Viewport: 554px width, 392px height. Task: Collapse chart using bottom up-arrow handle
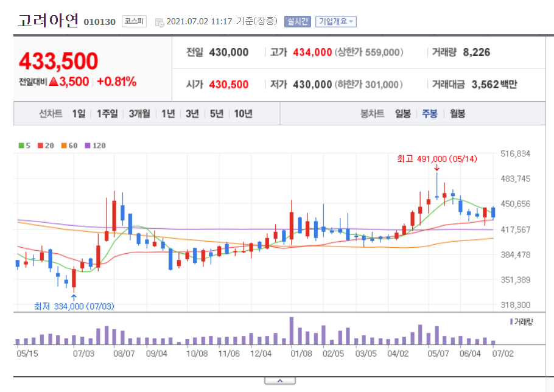[x=280, y=380]
